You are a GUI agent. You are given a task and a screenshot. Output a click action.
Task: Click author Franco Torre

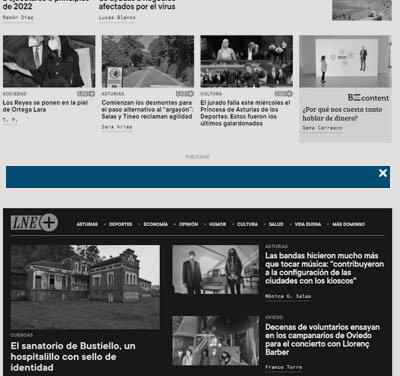(x=284, y=367)
